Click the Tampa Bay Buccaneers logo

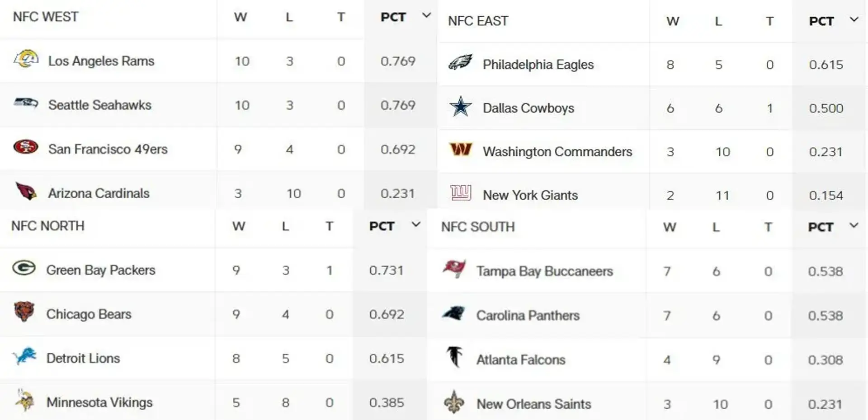(x=454, y=269)
